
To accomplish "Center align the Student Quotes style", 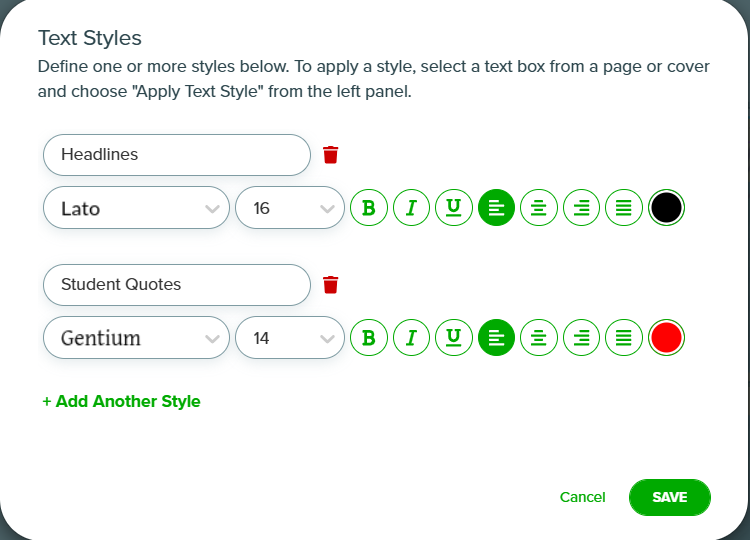I will (539, 338).
